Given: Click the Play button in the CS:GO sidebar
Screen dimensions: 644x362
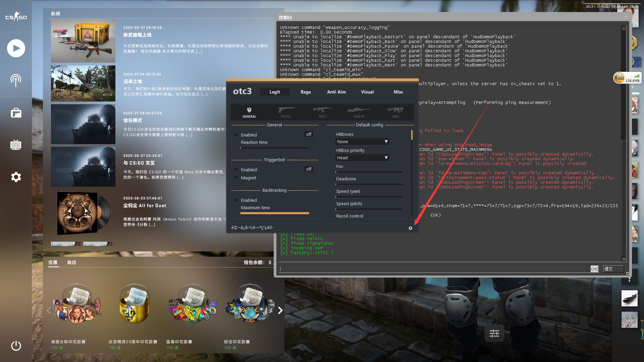Looking at the screenshot, I should 16,48.
